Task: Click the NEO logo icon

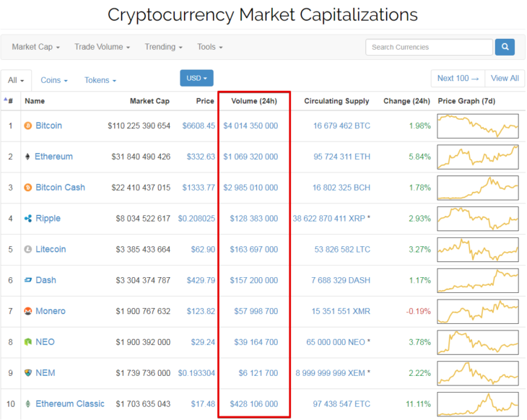Action: point(28,342)
